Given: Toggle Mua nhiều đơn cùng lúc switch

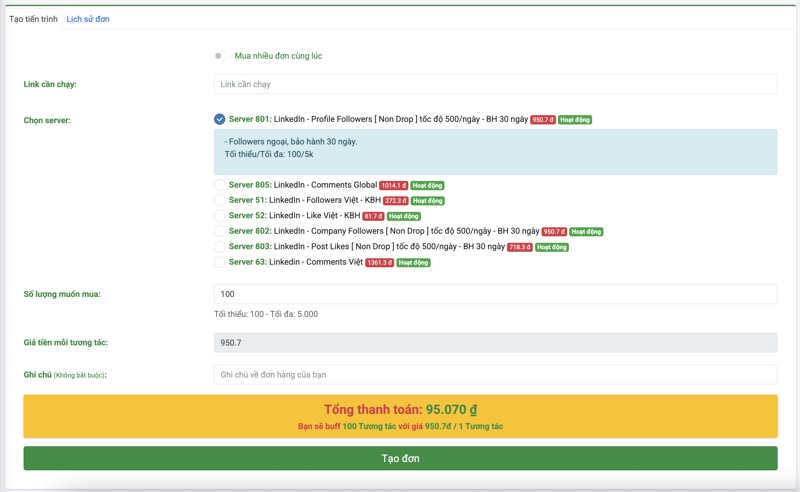Looking at the screenshot, I should (x=219, y=56).
